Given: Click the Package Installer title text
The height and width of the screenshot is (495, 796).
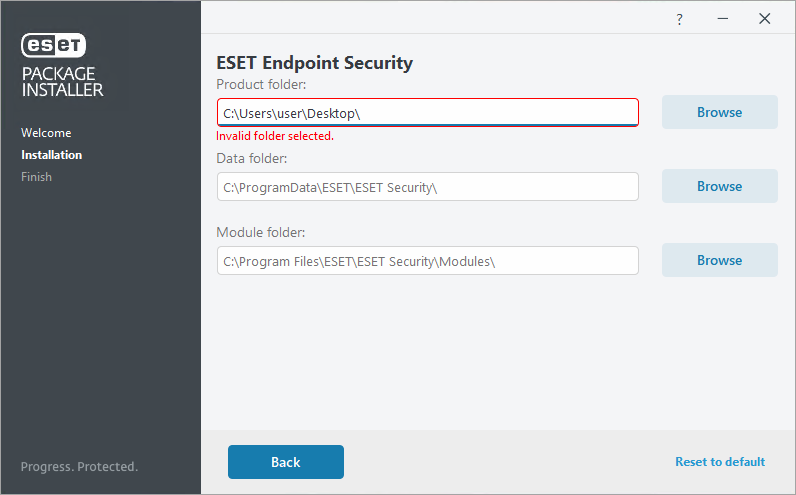Looking at the screenshot, I should click(62, 82).
